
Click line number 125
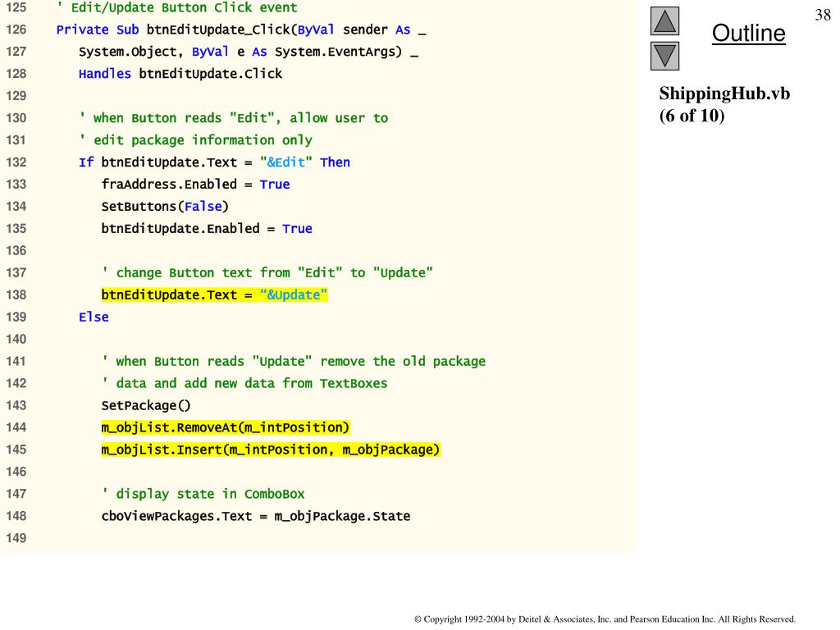(x=16, y=7)
